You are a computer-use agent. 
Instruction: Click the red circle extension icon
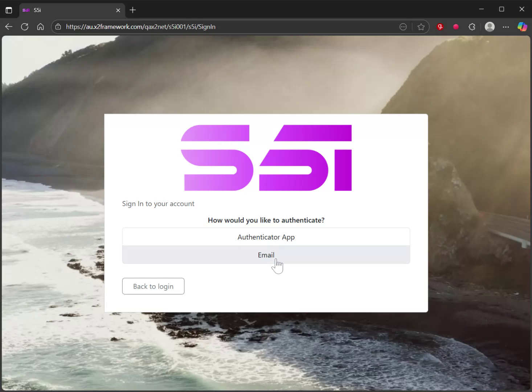(456, 26)
